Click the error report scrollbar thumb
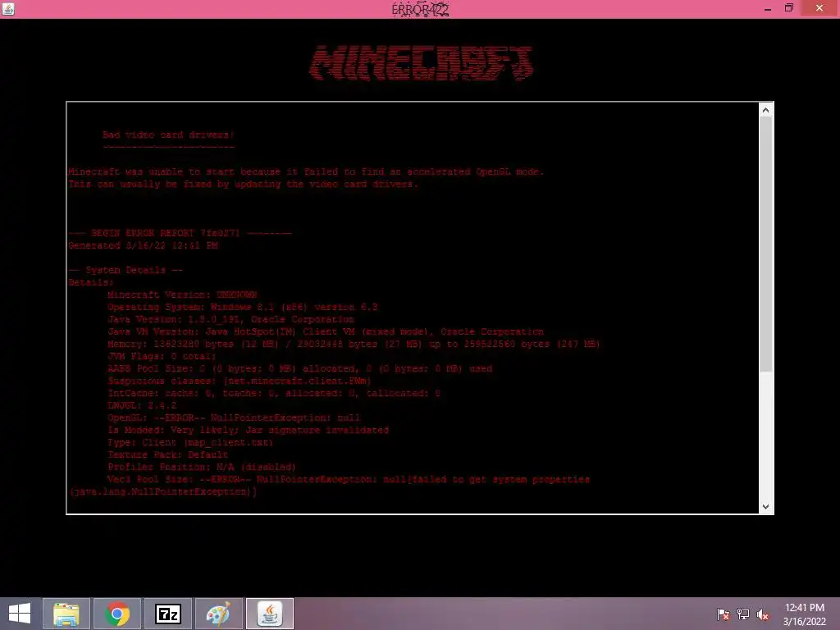Screen dimensions: 840x630 coord(765,244)
